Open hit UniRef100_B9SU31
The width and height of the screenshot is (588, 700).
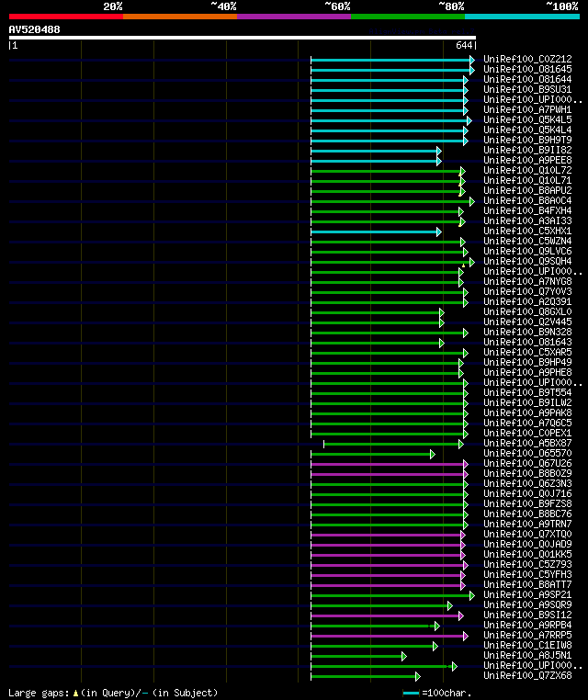pos(527,89)
